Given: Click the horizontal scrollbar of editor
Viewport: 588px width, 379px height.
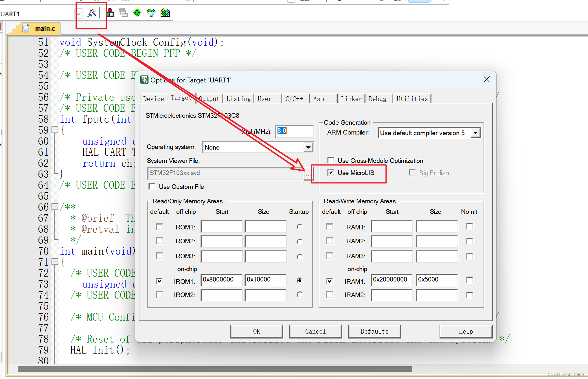Looking at the screenshot, I should click(215, 369).
